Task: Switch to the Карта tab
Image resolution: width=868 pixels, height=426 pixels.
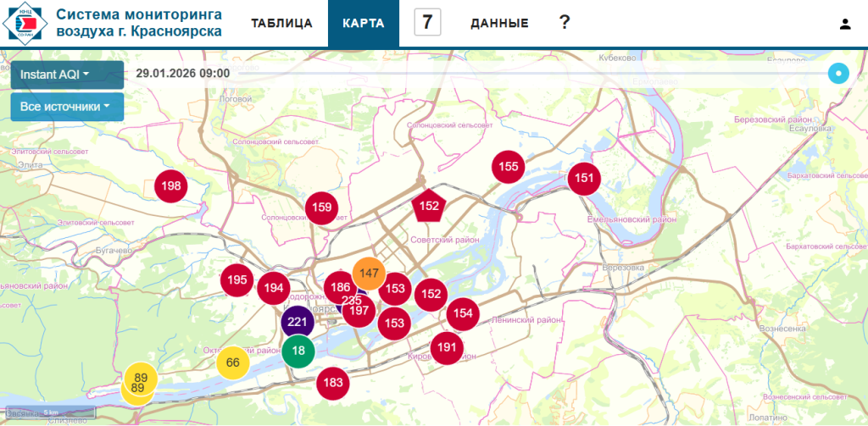Action: (363, 24)
